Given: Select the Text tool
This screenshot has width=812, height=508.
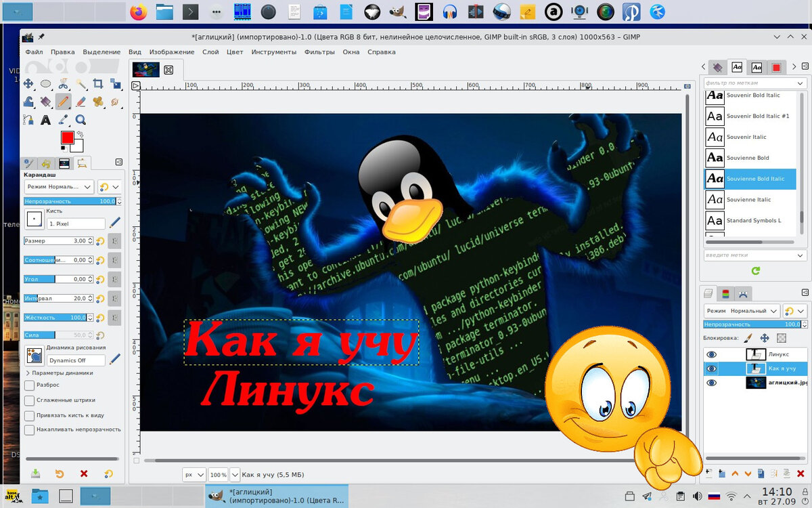Looking at the screenshot, I should point(45,119).
